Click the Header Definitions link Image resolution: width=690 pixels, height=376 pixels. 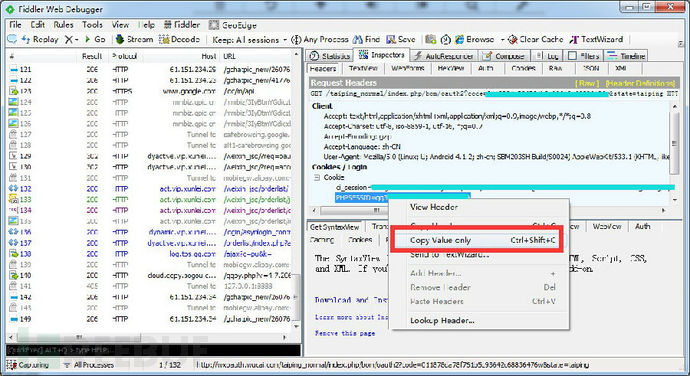tap(640, 83)
